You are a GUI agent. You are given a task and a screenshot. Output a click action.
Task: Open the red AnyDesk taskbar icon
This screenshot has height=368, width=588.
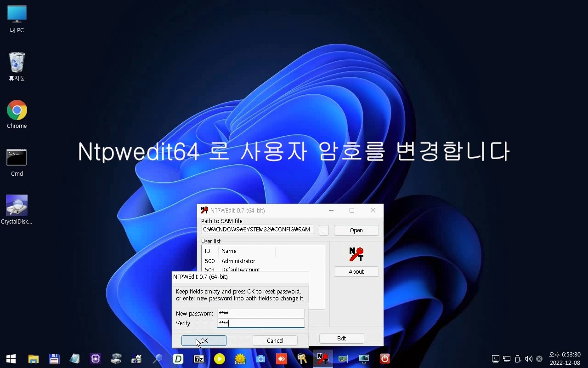click(282, 359)
